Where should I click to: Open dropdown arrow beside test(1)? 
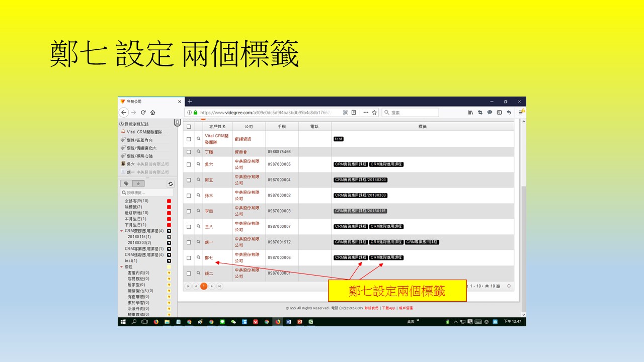pyautogui.click(x=169, y=261)
